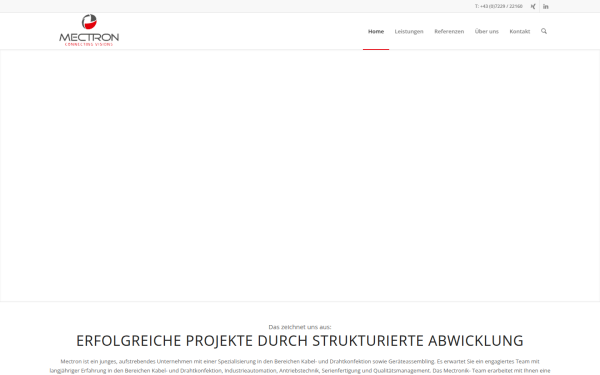The image size is (600, 375).
Task: Click the phone number T: +43 (0)7229
Action: coord(499,6)
